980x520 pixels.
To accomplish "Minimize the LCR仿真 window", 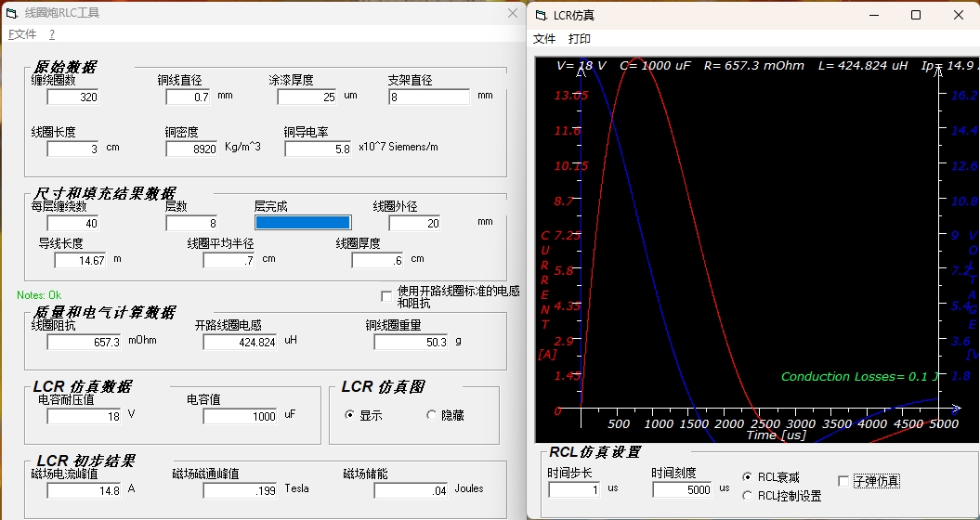I will coord(873,15).
